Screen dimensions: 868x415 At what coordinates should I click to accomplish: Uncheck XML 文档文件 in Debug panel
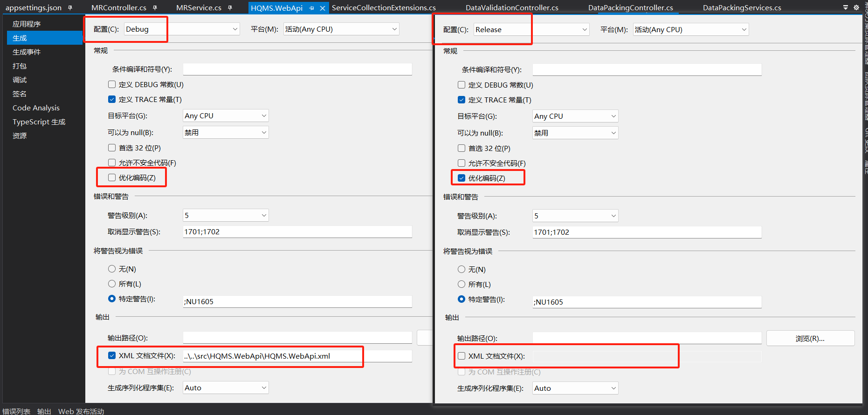tap(112, 355)
